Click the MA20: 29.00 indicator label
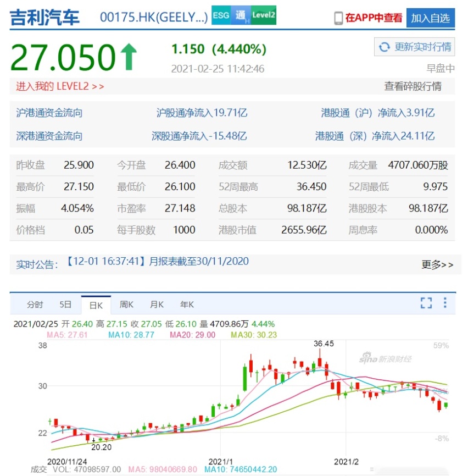Screen dimensions: 468x476 pyautogui.click(x=192, y=335)
